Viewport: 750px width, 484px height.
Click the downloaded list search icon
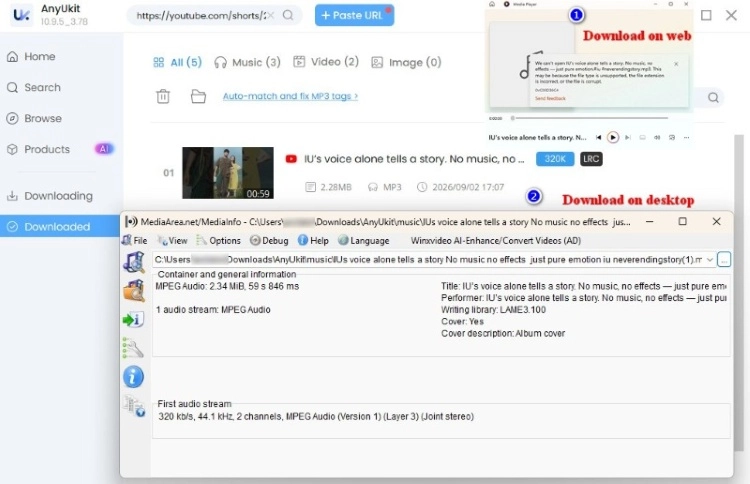pos(713,98)
